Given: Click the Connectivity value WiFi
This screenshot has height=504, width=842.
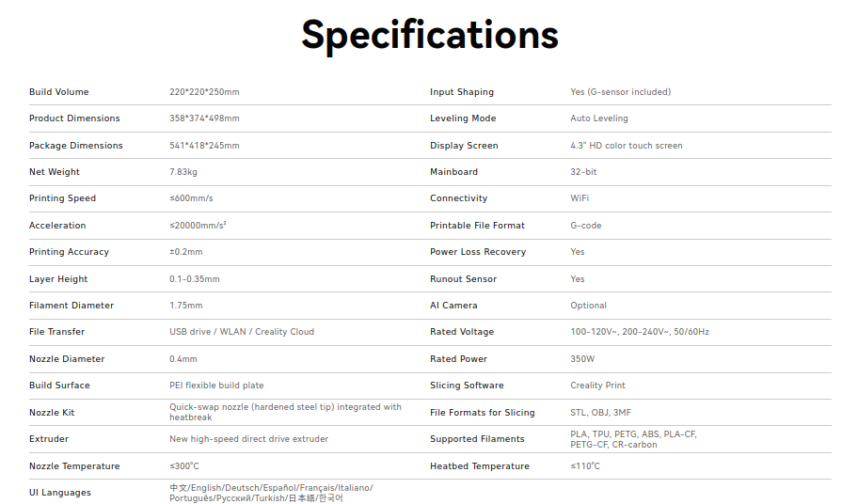Looking at the screenshot, I should [580, 198].
